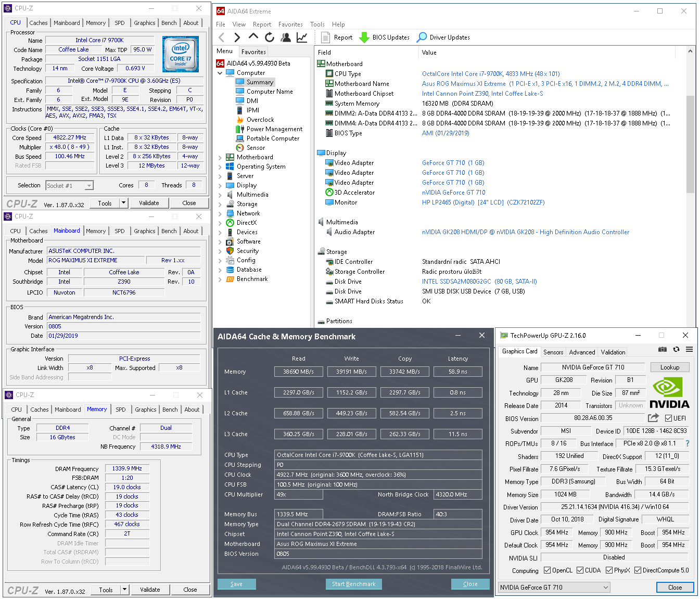The image size is (700, 599).
Task: Open the File menu in AIDA64
Action: pos(221,24)
